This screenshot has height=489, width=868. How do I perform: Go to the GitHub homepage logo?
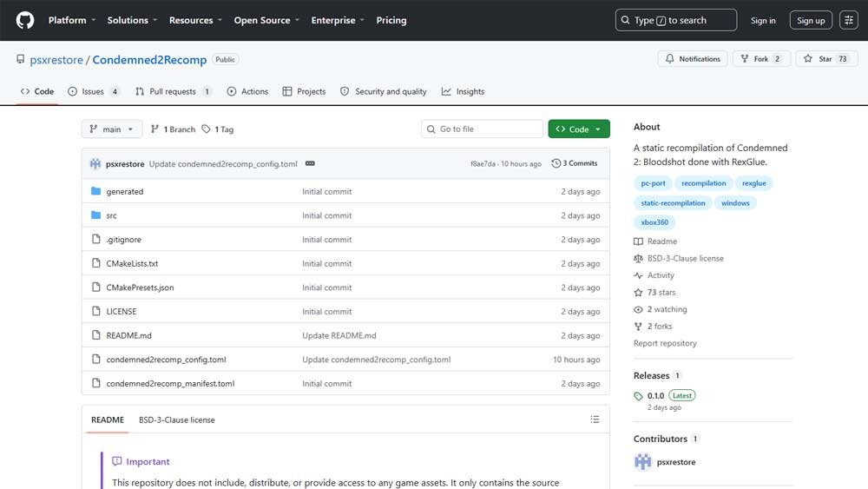(x=25, y=21)
